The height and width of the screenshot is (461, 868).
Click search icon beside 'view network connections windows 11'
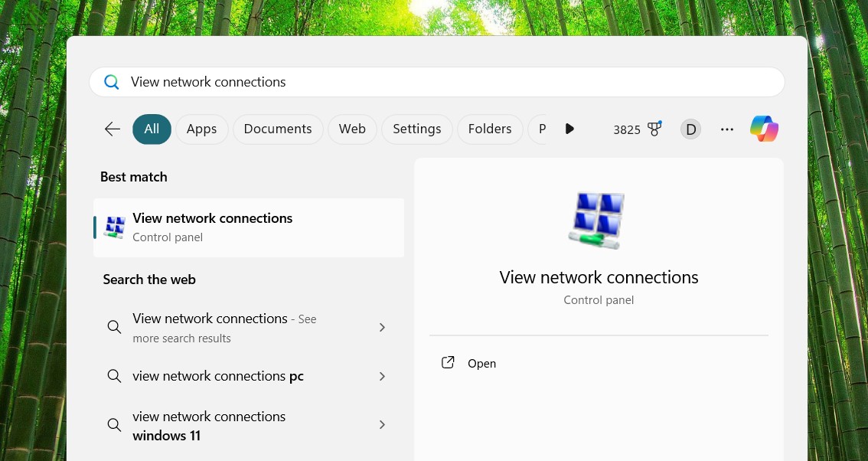pyautogui.click(x=114, y=425)
